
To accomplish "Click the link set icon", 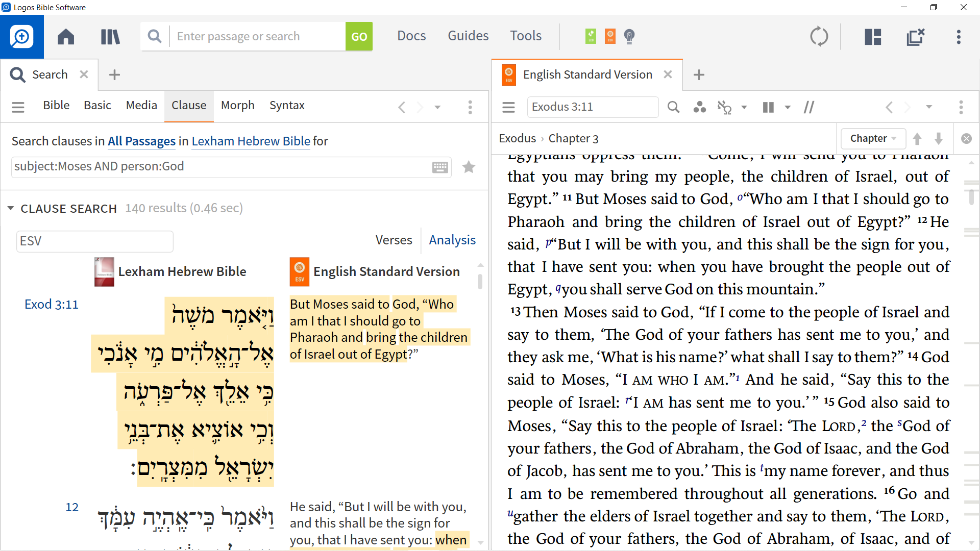I will tap(724, 107).
